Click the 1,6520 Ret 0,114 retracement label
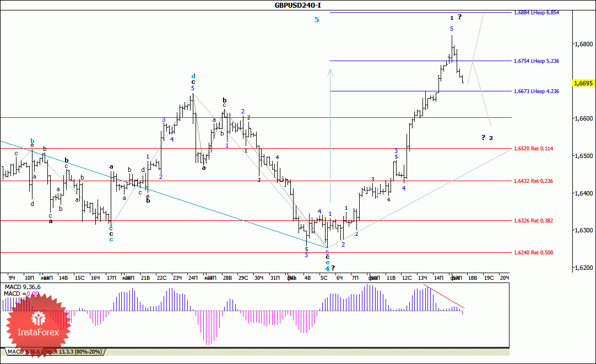This screenshot has width=596, height=364. (533, 149)
